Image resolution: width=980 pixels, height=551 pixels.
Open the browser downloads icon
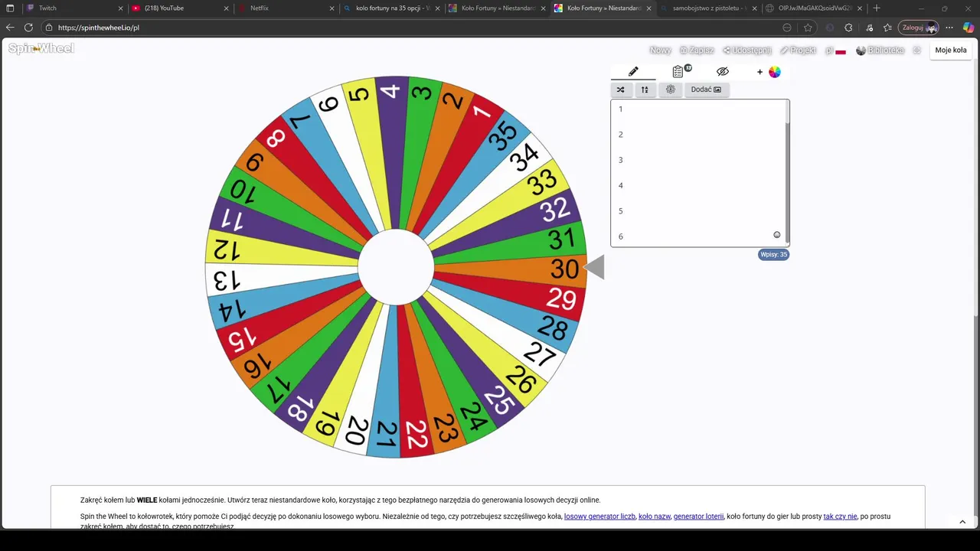(869, 28)
